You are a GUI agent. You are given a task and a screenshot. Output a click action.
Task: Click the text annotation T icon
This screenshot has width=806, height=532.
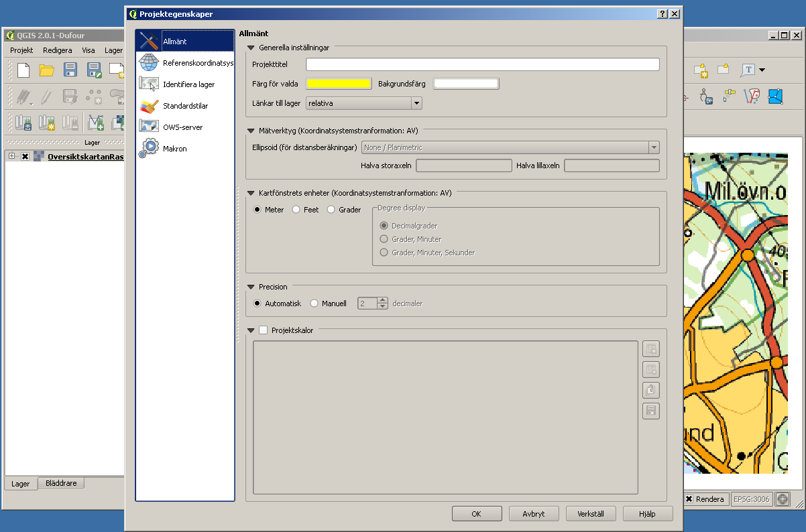748,70
